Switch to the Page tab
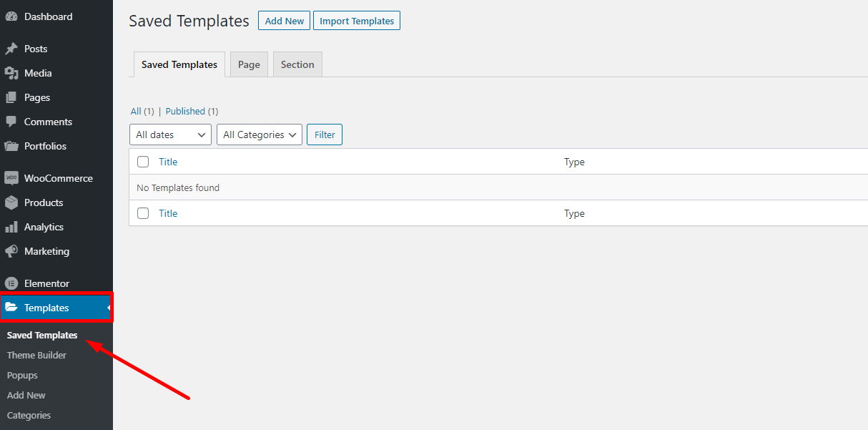This screenshot has height=430, width=868. point(249,64)
